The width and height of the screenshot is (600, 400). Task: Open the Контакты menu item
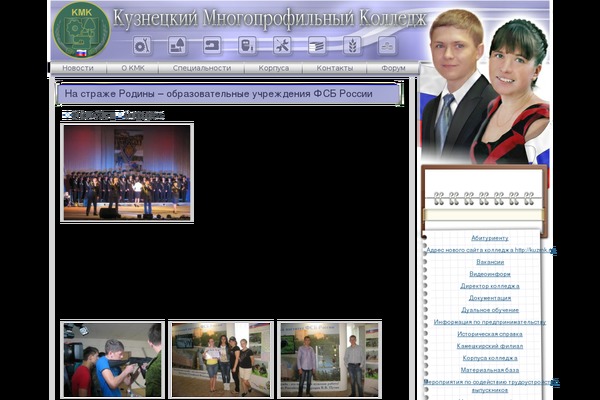coord(334,68)
